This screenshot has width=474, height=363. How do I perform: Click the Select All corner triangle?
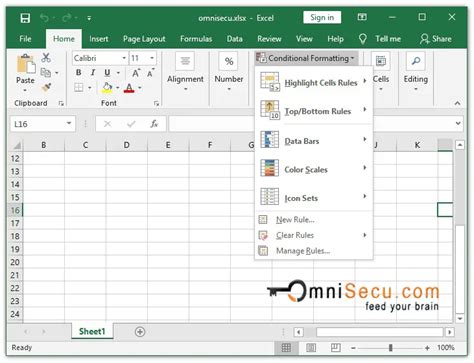(x=16, y=145)
